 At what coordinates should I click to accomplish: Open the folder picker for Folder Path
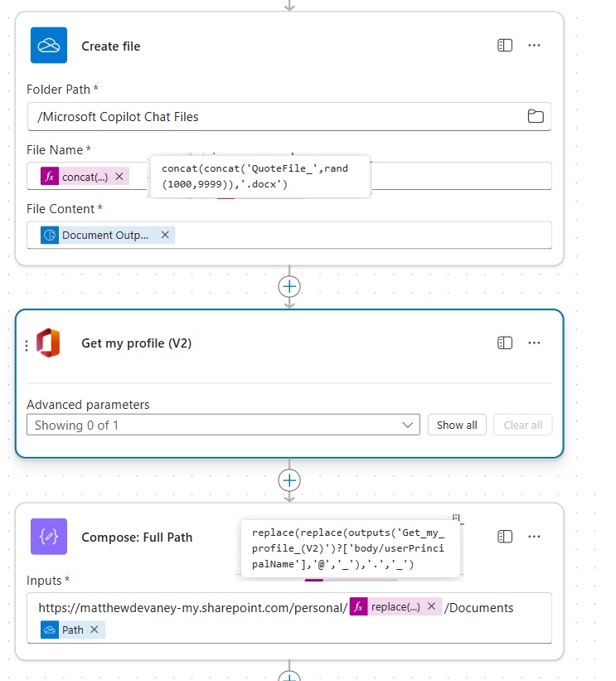pos(536,116)
